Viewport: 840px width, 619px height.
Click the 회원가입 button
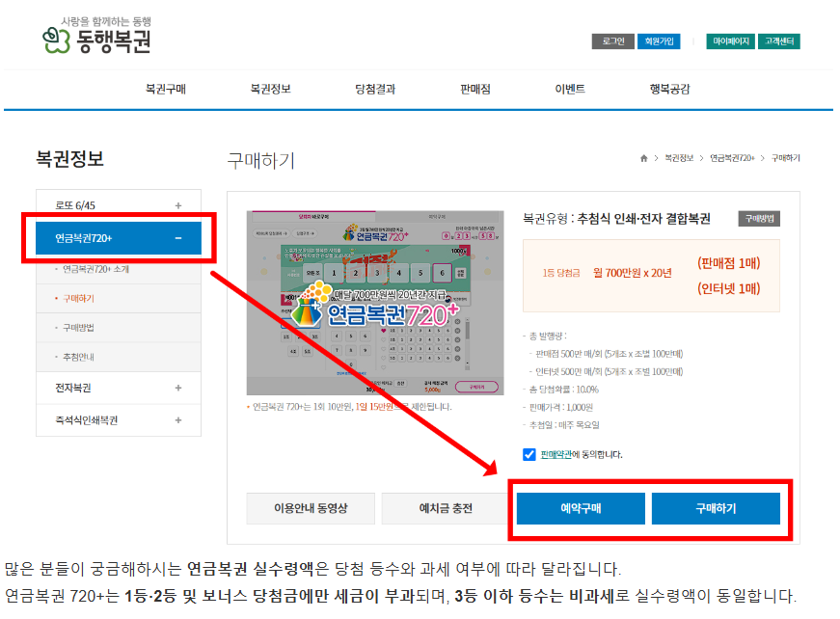659,41
